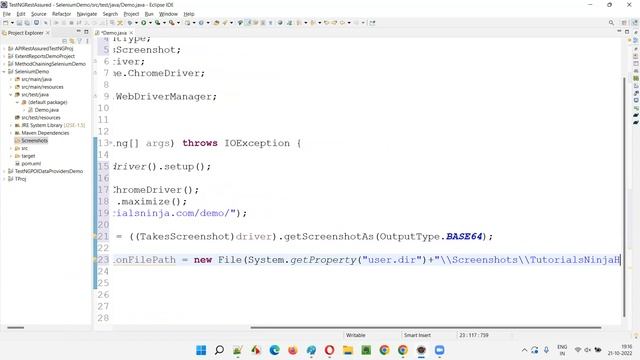
Task: Open the New file dropdown arrow
Action: pyautogui.click(x=12, y=23)
